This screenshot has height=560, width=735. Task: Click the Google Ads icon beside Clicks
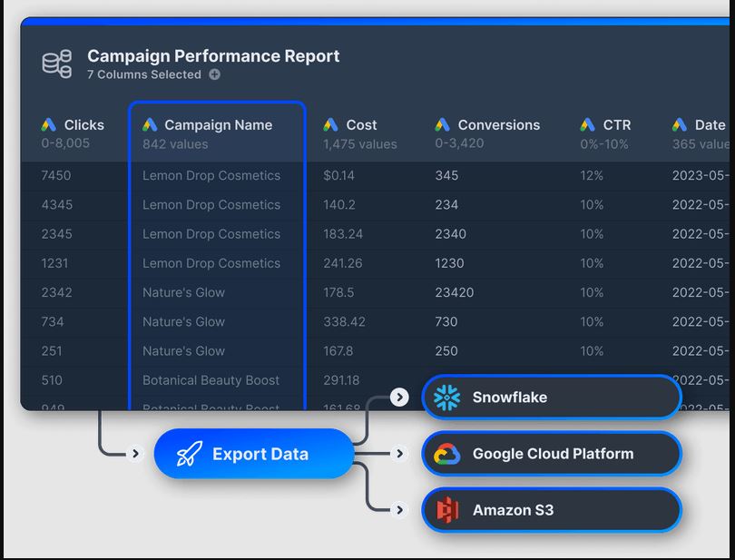(49, 124)
